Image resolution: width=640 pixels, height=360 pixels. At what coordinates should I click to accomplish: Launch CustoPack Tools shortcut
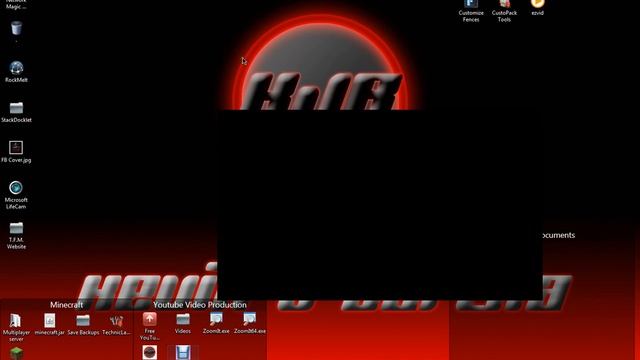pyautogui.click(x=504, y=11)
